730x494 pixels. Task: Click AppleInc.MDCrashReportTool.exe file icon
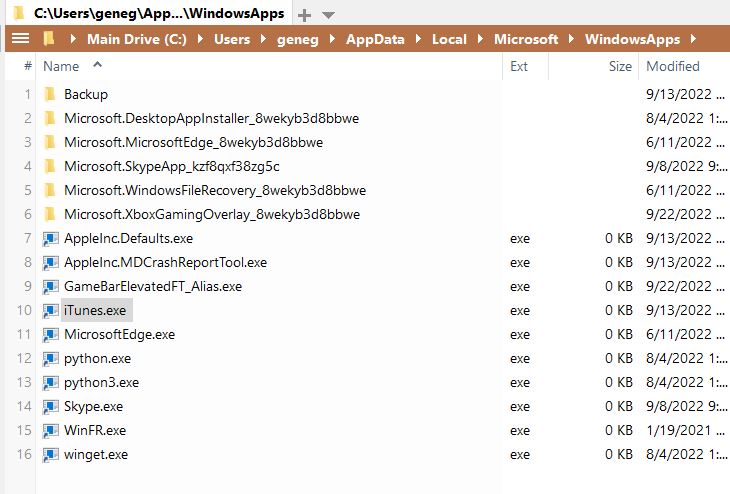(50, 263)
